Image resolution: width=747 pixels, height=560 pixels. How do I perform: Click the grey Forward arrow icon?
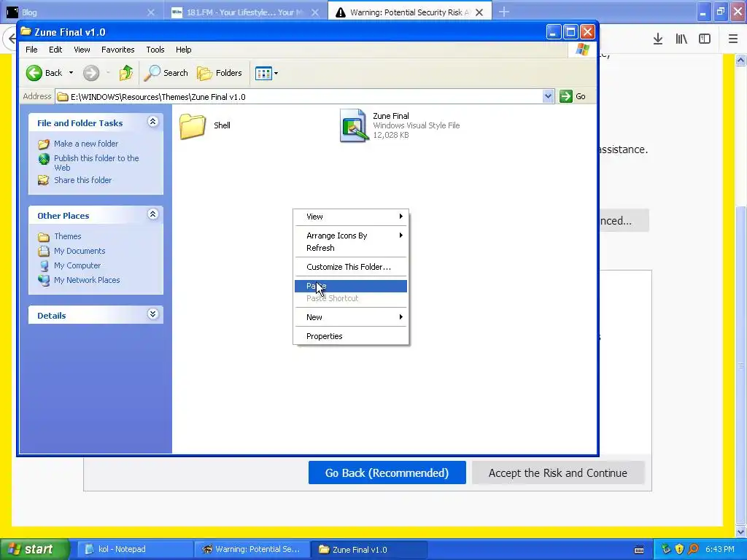click(x=91, y=73)
